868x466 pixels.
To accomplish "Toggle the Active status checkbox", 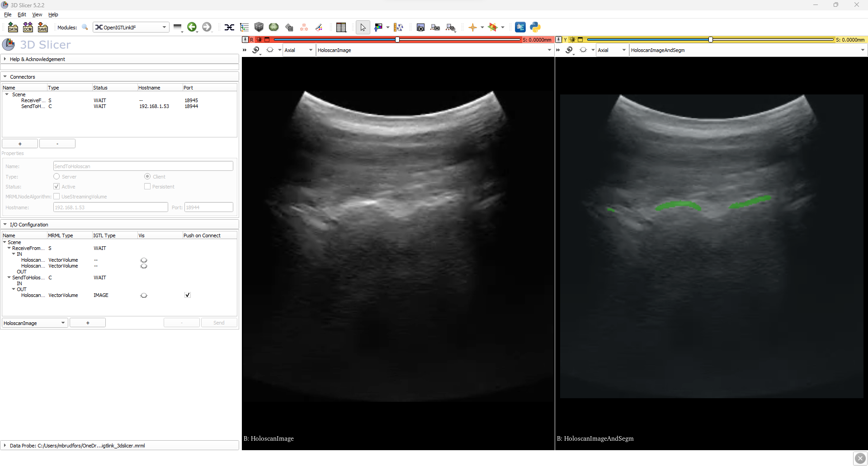I will (57, 186).
